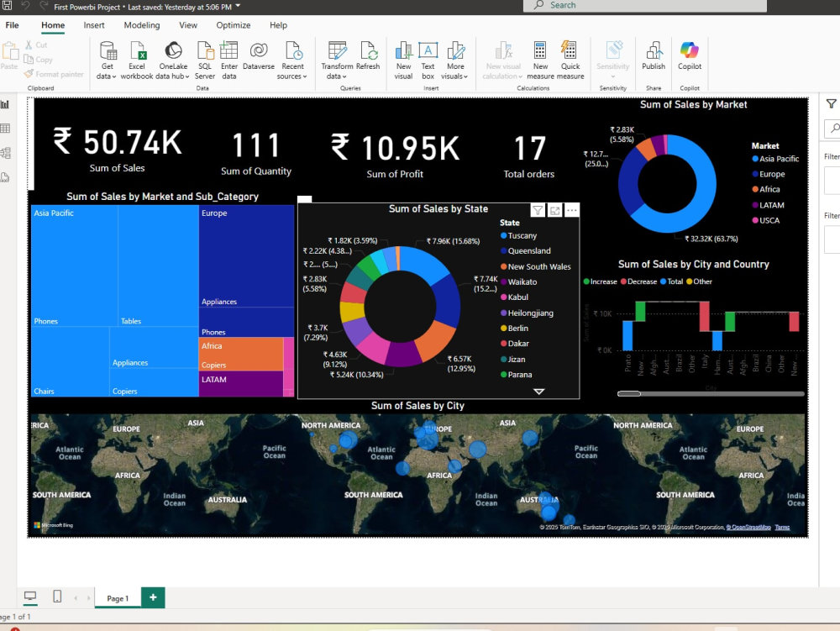Viewport: 840px width, 631px height.
Task: Switch to mobile layout view
Action: [57, 597]
